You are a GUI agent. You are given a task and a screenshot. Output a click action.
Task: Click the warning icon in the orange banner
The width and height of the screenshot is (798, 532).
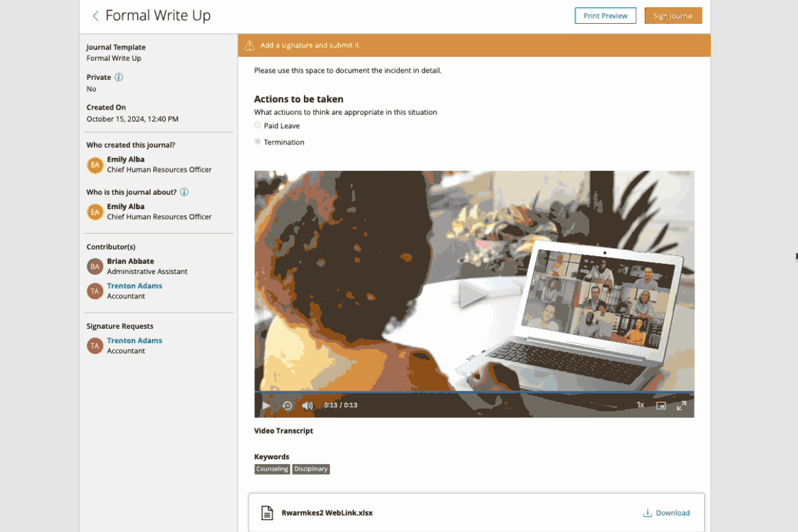250,46
